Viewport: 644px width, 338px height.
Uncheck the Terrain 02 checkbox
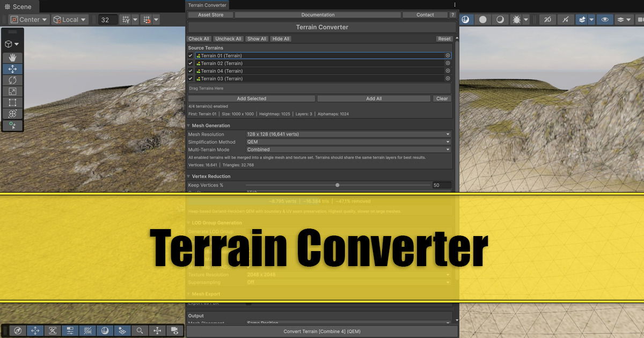point(191,63)
